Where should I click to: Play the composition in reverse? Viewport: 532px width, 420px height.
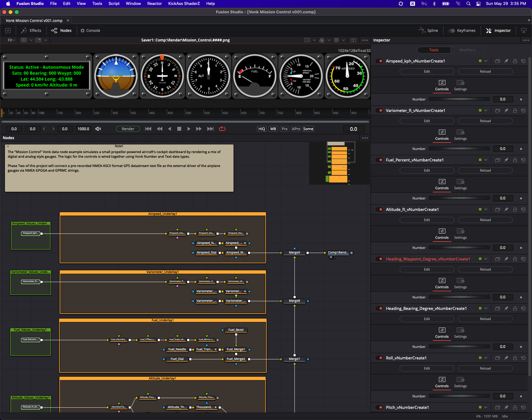pyautogui.click(x=169, y=129)
